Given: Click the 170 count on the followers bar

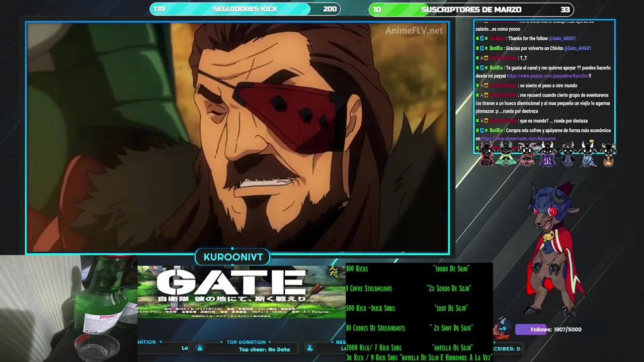Looking at the screenshot, I should [x=159, y=9].
